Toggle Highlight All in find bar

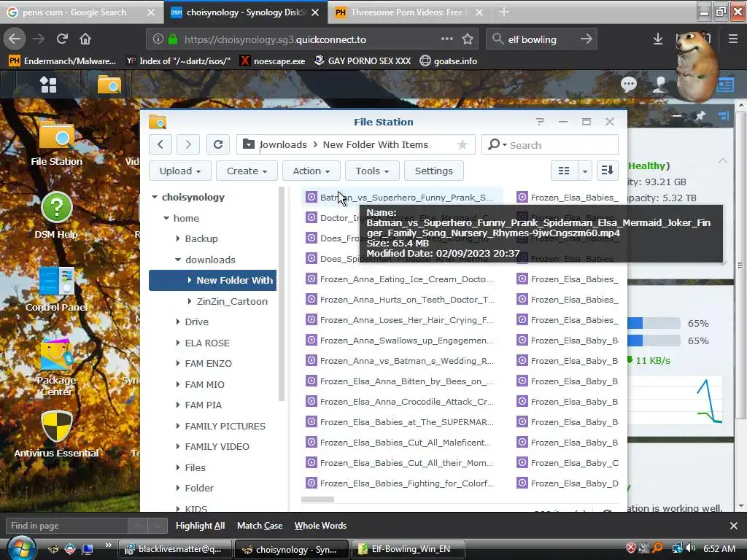click(200, 526)
